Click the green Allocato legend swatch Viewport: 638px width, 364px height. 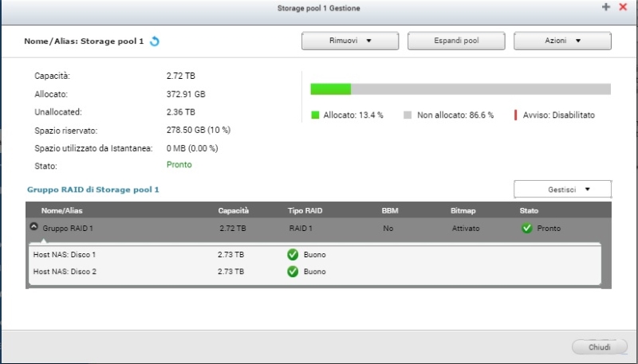315,115
